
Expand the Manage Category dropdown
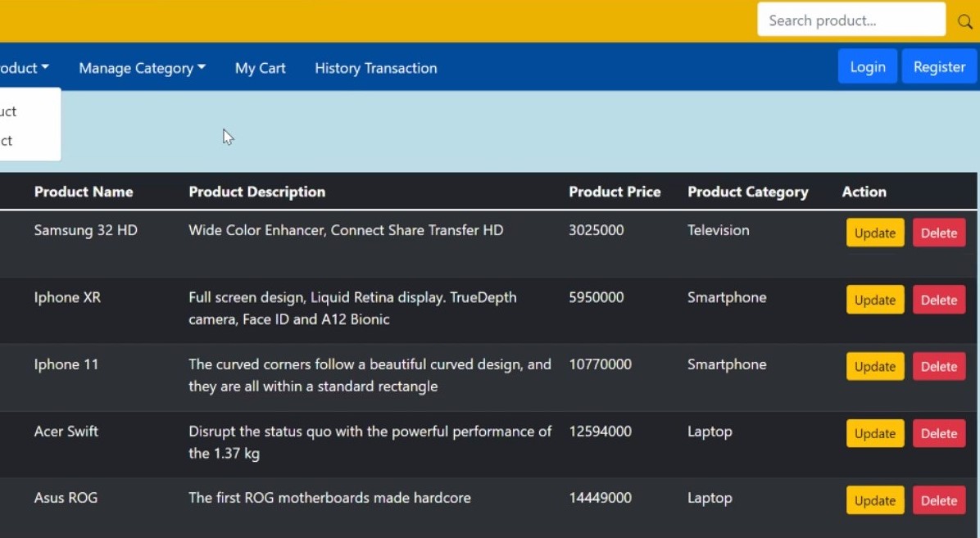tap(142, 68)
